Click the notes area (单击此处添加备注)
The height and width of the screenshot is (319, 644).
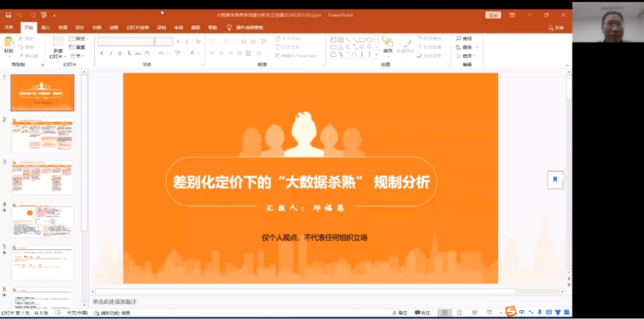point(115,301)
